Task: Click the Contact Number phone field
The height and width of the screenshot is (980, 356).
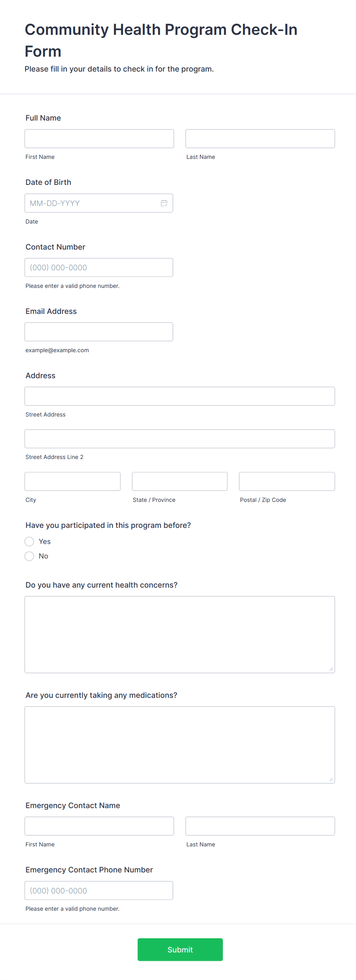Action: (x=99, y=267)
